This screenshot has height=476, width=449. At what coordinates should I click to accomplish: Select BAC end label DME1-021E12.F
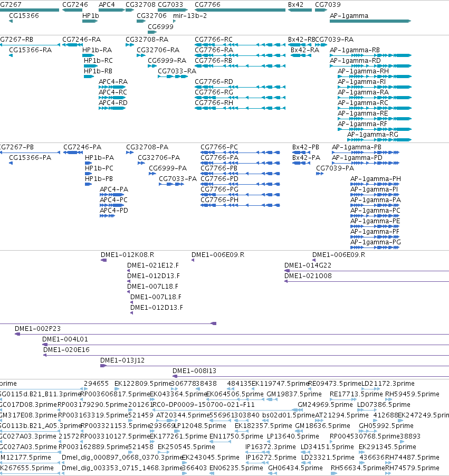153,265
